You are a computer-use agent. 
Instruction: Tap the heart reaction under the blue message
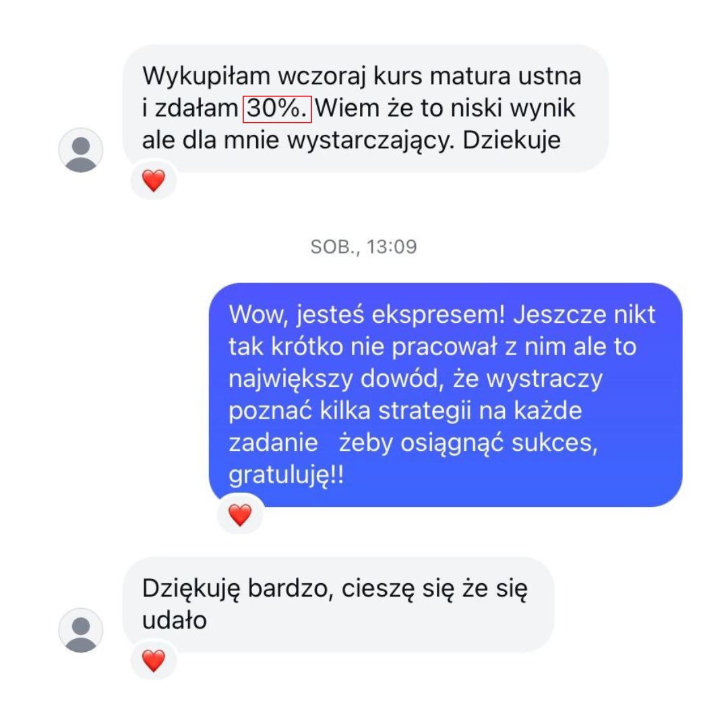pyautogui.click(x=239, y=514)
